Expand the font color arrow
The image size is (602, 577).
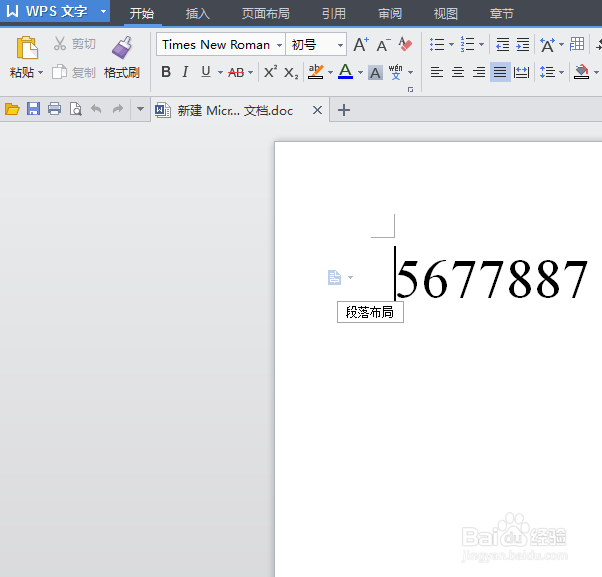click(360, 72)
